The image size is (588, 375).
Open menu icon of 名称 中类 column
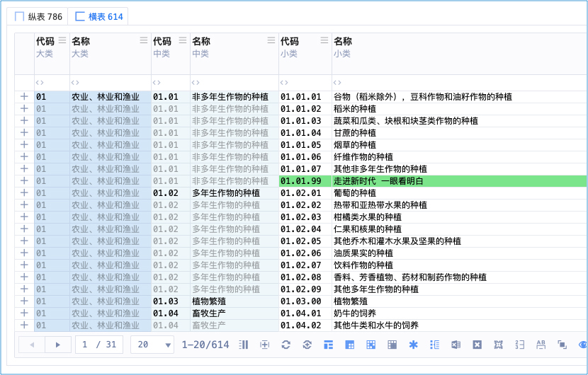tap(271, 40)
